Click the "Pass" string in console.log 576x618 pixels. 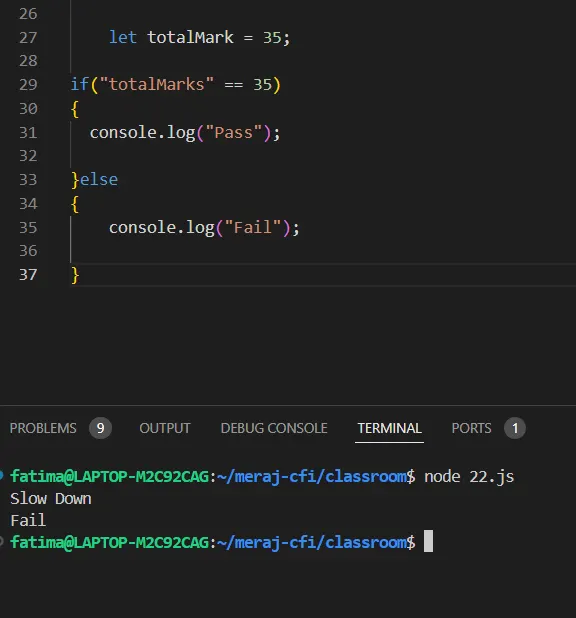point(234,132)
